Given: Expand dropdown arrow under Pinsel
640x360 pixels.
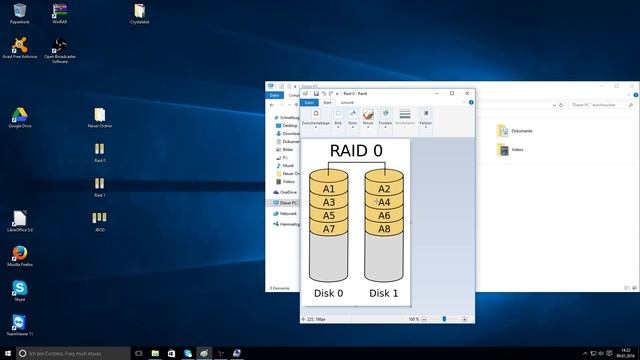Looking at the screenshot, I should tap(368, 127).
